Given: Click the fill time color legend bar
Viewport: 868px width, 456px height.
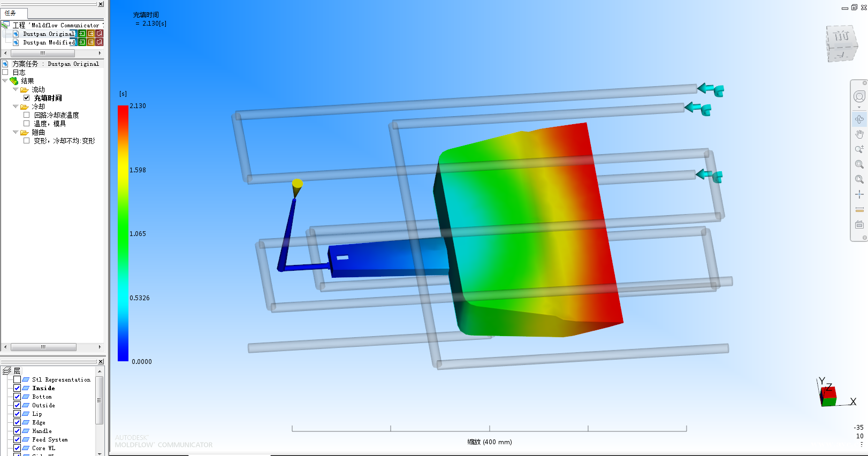Looking at the screenshot, I should click(x=123, y=233).
